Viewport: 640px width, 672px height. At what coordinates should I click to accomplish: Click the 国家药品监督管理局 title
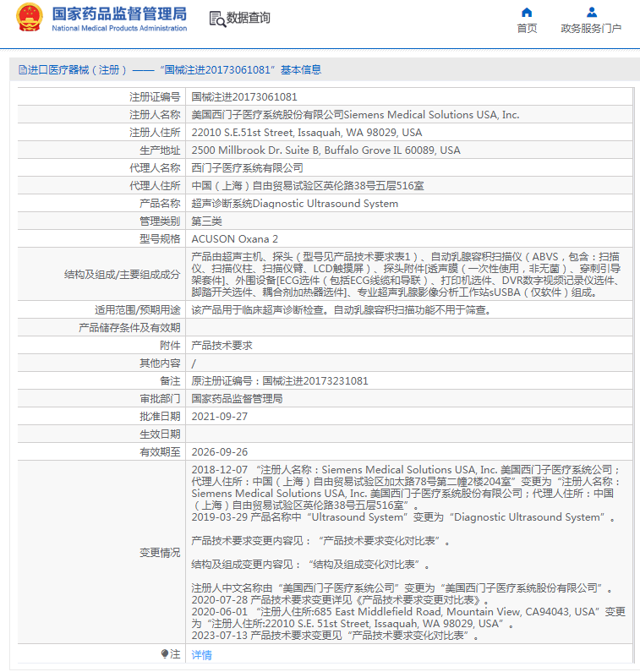pyautogui.click(x=119, y=14)
